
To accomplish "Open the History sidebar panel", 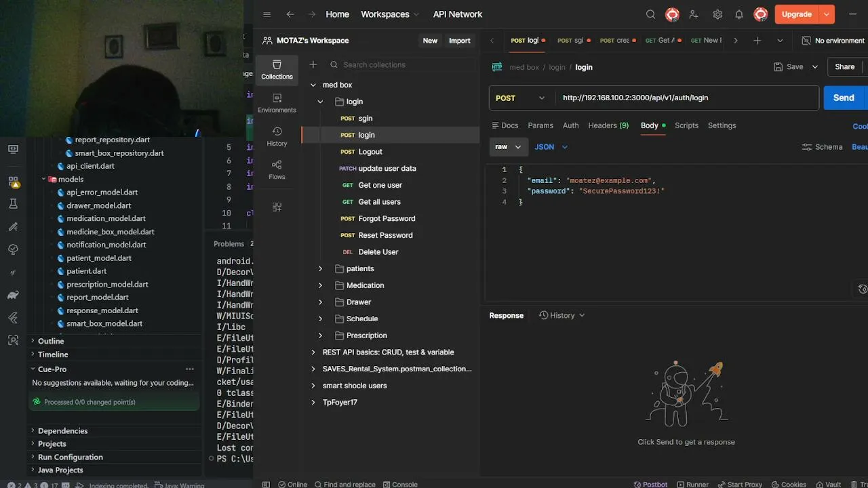I will 277,136.
